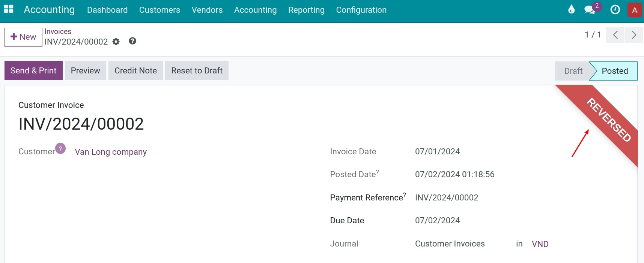Screen dimensions: 644x263
Task: Click the Preview button
Action: click(86, 71)
